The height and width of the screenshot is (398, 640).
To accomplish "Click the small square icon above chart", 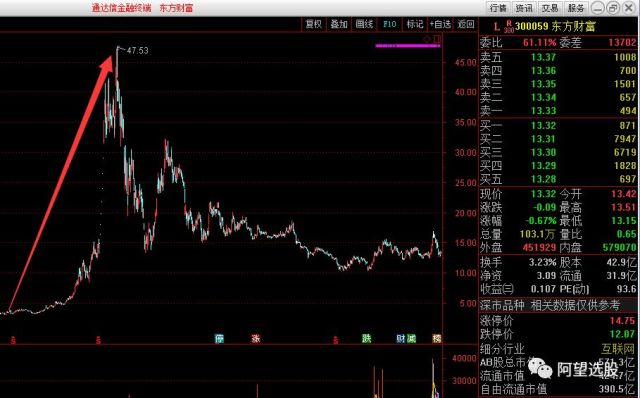I will [437, 39].
